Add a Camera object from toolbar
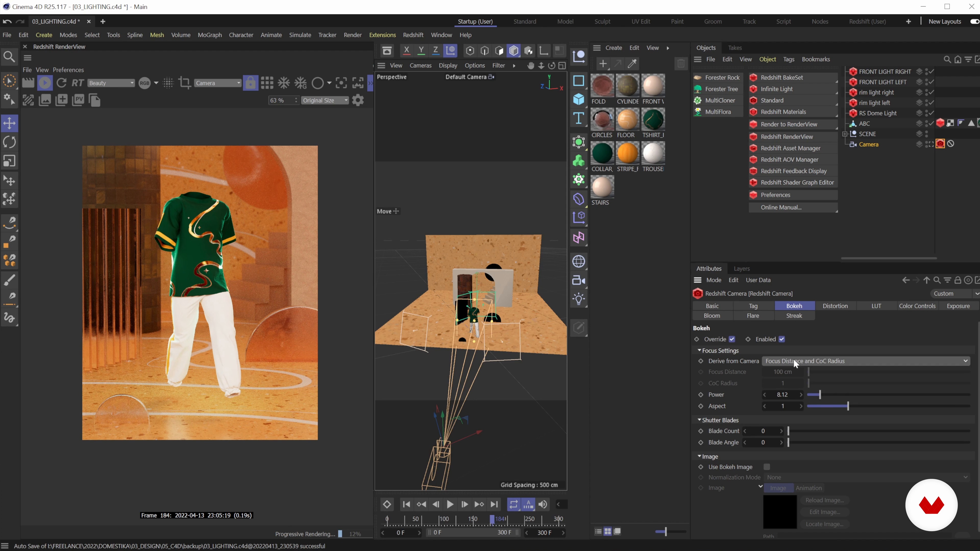Image resolution: width=980 pixels, height=551 pixels. pos(579,281)
